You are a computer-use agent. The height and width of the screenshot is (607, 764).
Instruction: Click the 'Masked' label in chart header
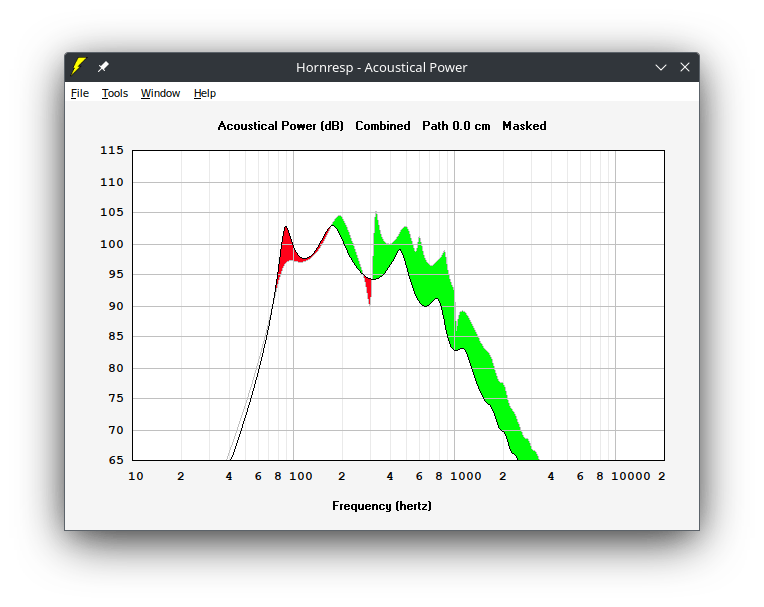[x=524, y=126]
